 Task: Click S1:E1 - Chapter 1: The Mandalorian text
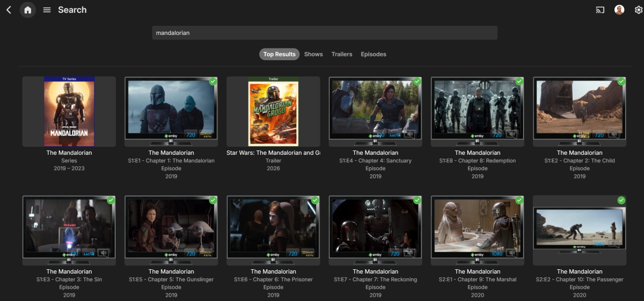click(171, 161)
